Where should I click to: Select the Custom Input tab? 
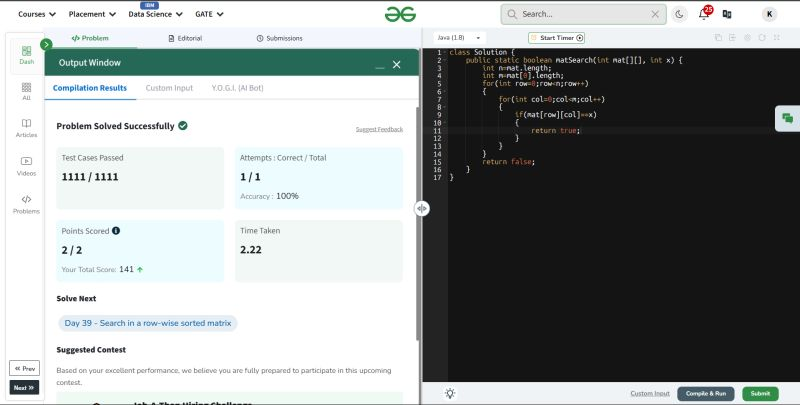coord(169,88)
